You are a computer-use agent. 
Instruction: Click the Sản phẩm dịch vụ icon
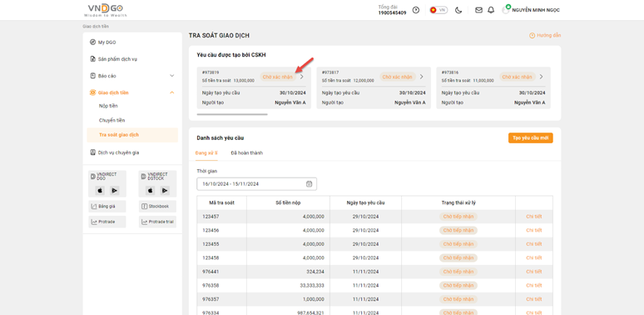pyautogui.click(x=92, y=59)
